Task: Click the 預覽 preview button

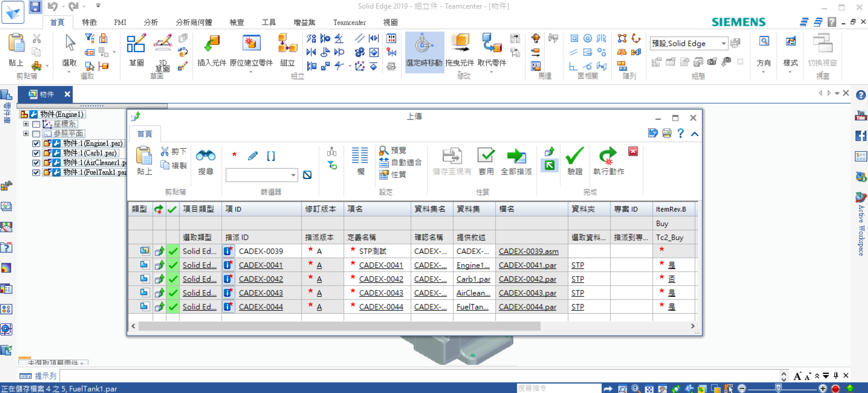Action: 393,150
